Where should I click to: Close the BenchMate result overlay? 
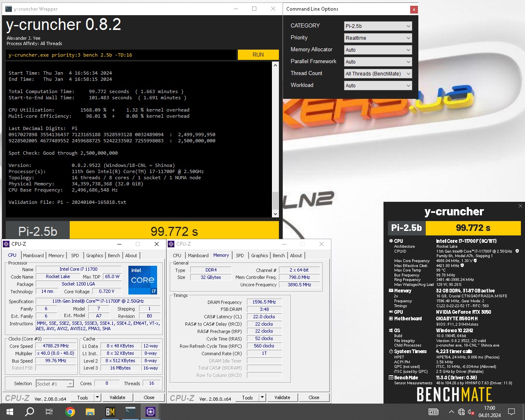[520, 206]
